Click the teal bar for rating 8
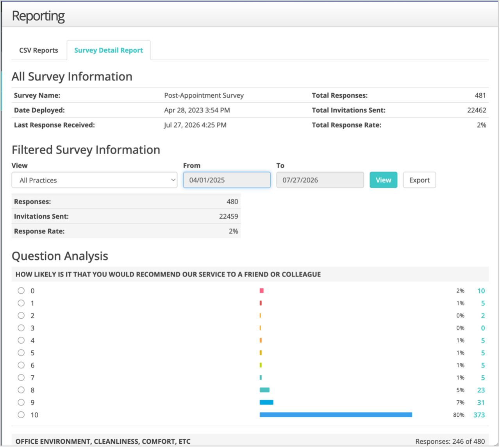 coord(264,390)
